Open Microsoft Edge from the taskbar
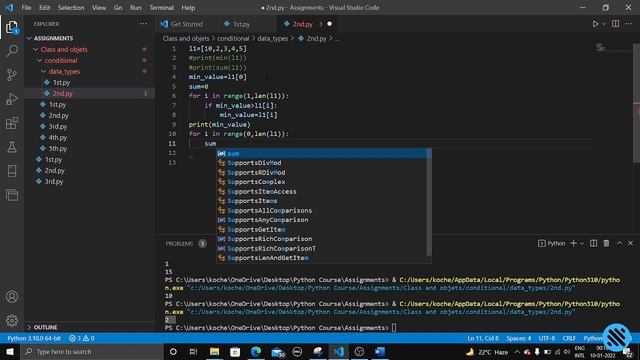 (256, 351)
